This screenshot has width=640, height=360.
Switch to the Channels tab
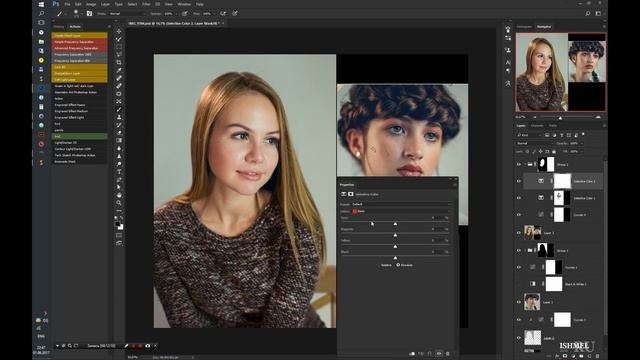[537, 126]
